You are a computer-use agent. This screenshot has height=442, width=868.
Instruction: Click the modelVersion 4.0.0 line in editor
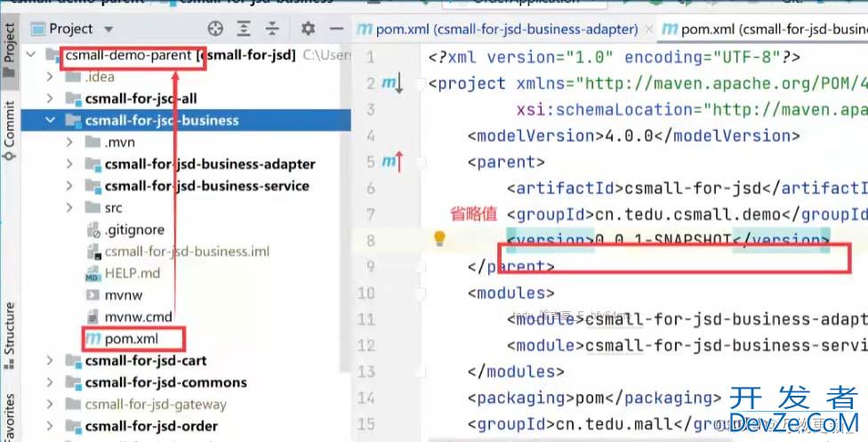634,136
